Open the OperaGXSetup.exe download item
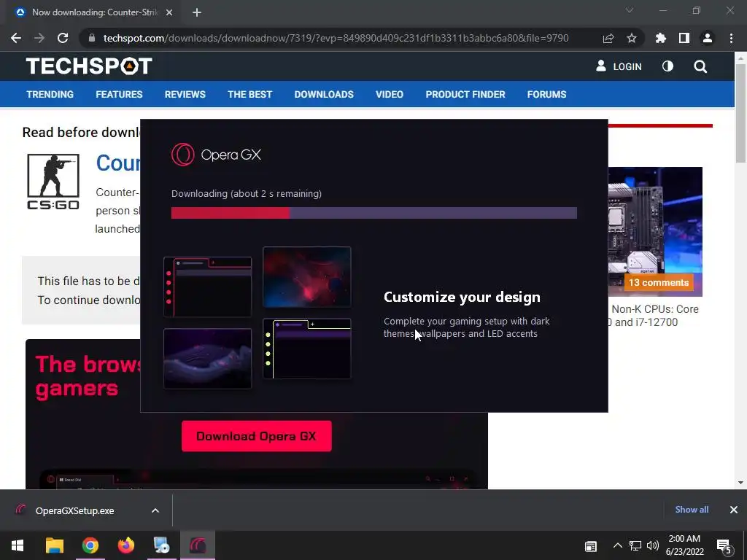The image size is (747, 560). tap(74, 510)
